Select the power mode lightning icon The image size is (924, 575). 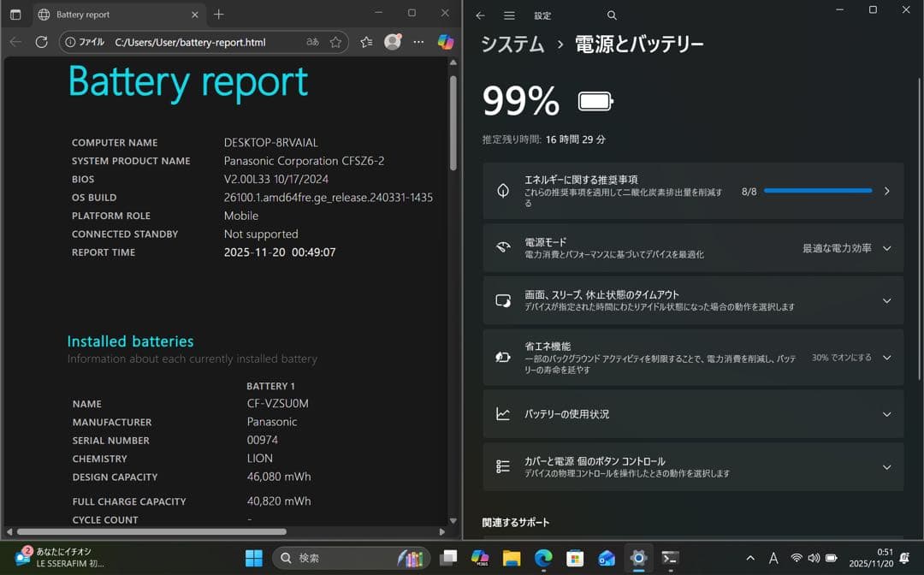(504, 247)
